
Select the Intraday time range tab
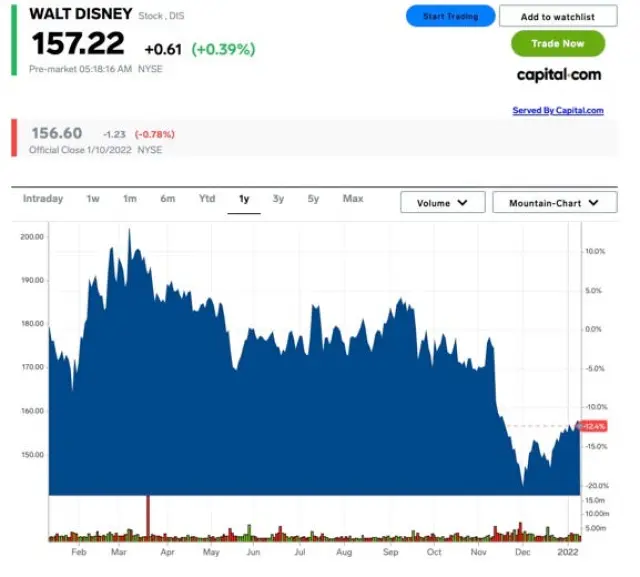[43, 199]
